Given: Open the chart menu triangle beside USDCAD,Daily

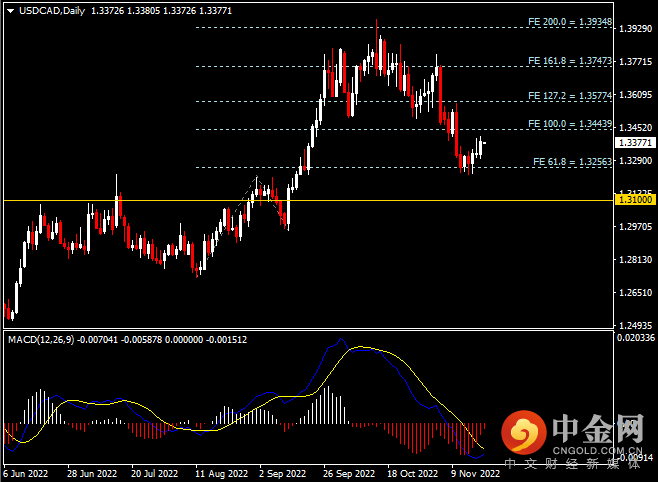Looking at the screenshot, I should click(x=10, y=11).
